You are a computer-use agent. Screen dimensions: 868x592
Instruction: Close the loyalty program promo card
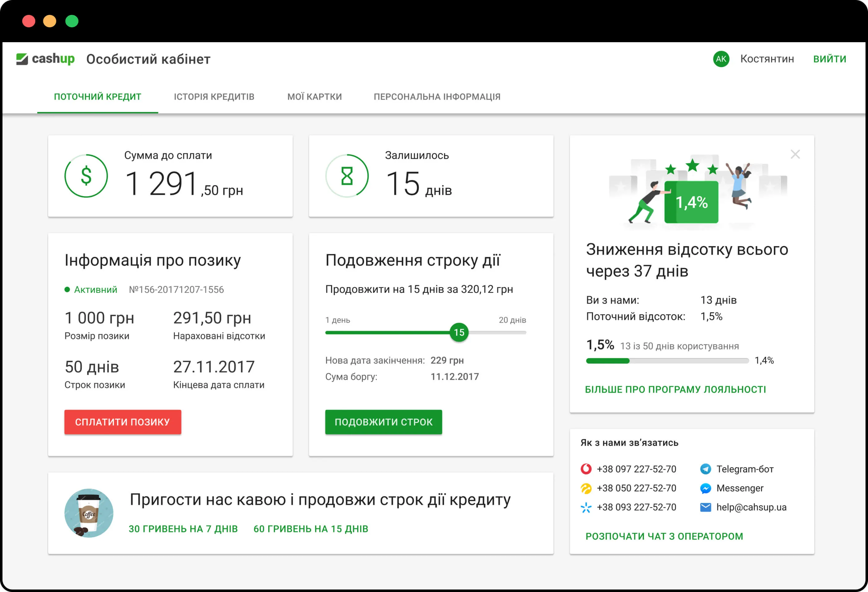pyautogui.click(x=795, y=154)
